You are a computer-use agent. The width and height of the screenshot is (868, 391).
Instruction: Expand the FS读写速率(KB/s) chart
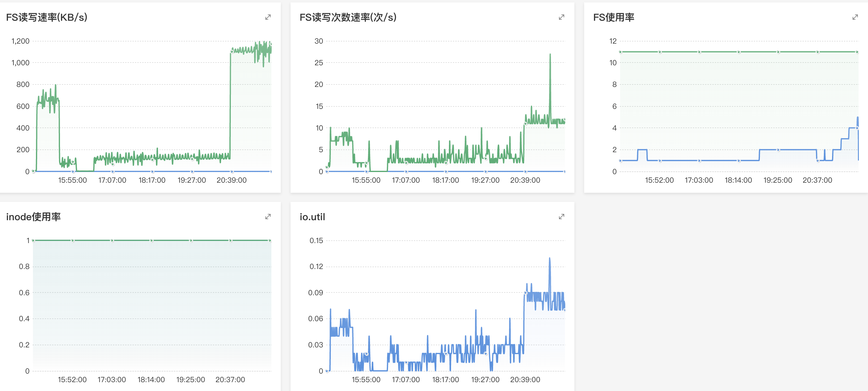click(x=268, y=17)
